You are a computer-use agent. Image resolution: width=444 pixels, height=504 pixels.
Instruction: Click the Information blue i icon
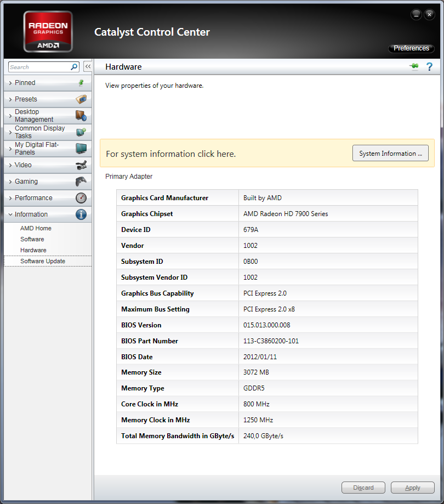(81, 214)
